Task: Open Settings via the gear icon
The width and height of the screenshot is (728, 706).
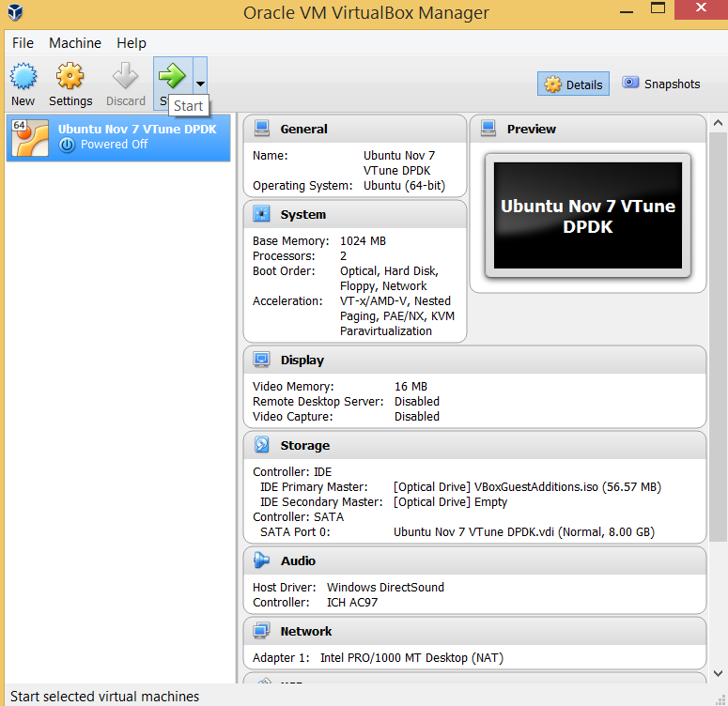Action: (x=70, y=76)
